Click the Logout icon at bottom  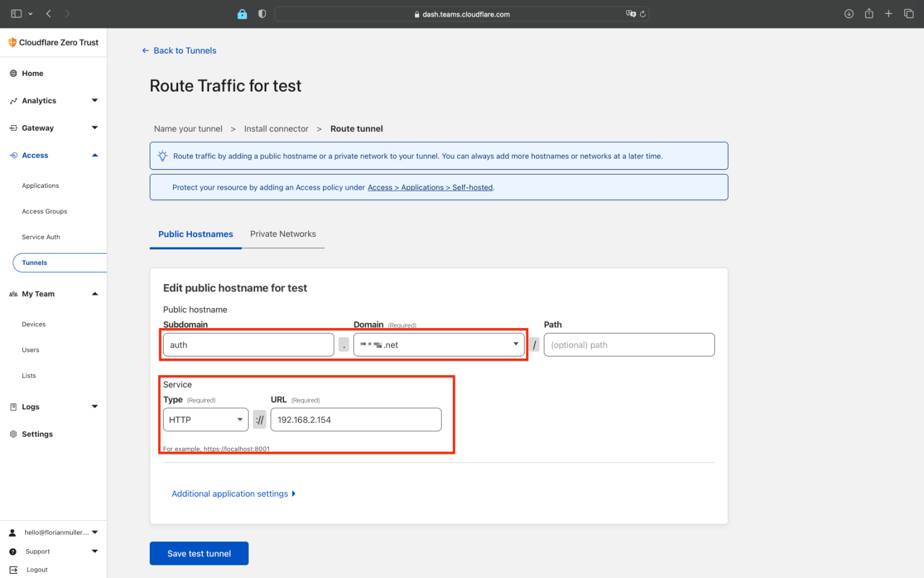click(13, 570)
